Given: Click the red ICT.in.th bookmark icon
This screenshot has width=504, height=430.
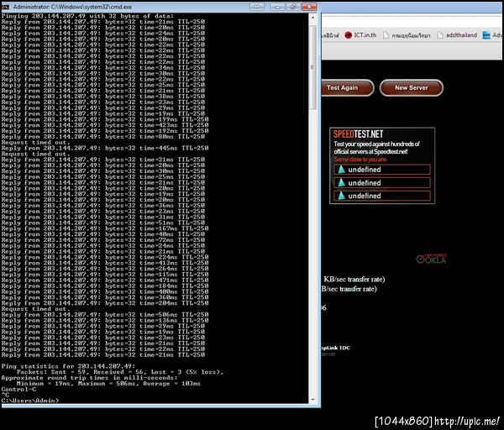Looking at the screenshot, I should (x=348, y=35).
